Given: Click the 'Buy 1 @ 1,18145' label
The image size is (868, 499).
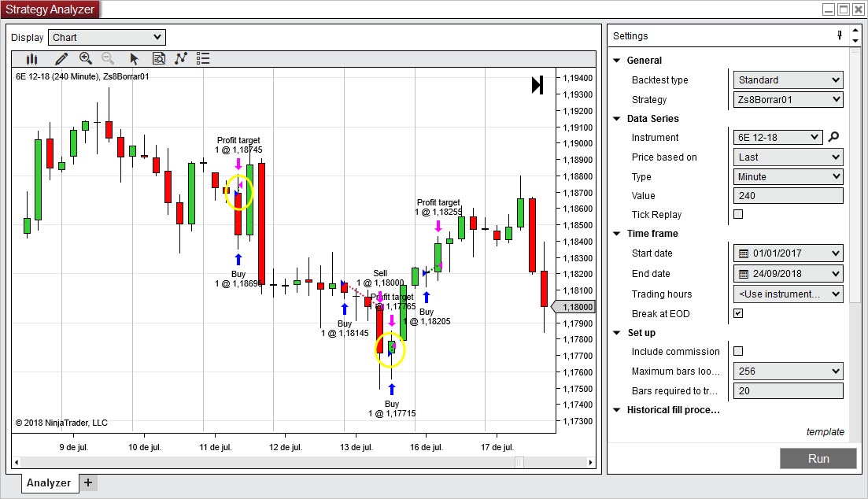Looking at the screenshot, I should pyautogui.click(x=345, y=328).
